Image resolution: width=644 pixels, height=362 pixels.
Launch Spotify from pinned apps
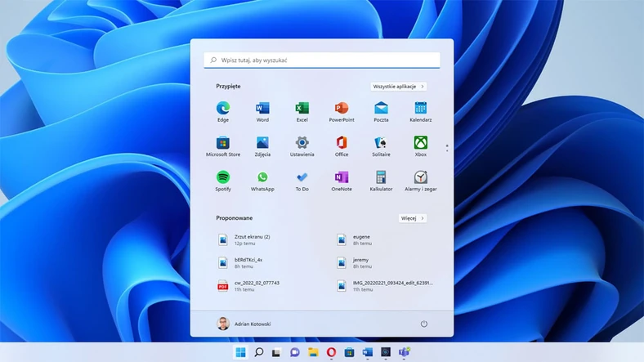[223, 181]
